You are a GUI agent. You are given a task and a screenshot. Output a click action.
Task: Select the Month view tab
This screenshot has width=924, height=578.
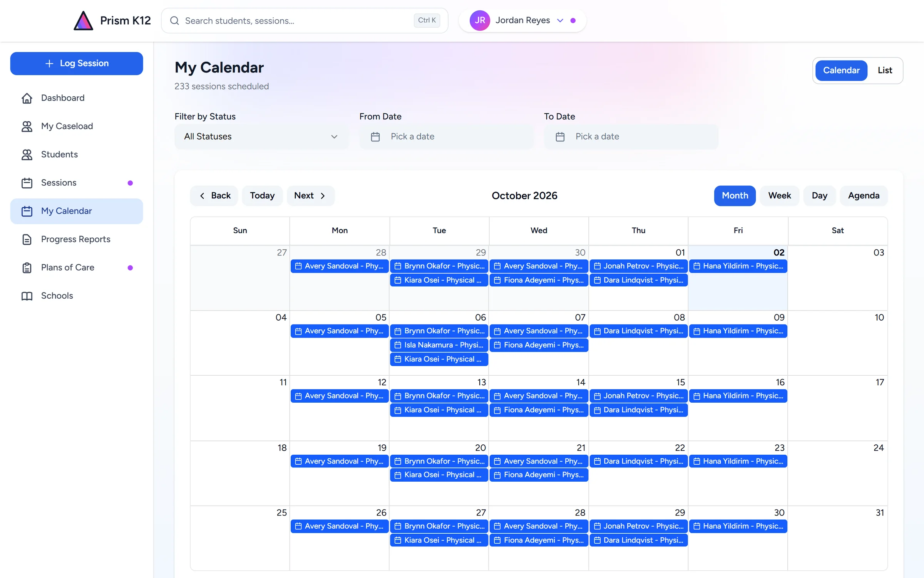[735, 196]
